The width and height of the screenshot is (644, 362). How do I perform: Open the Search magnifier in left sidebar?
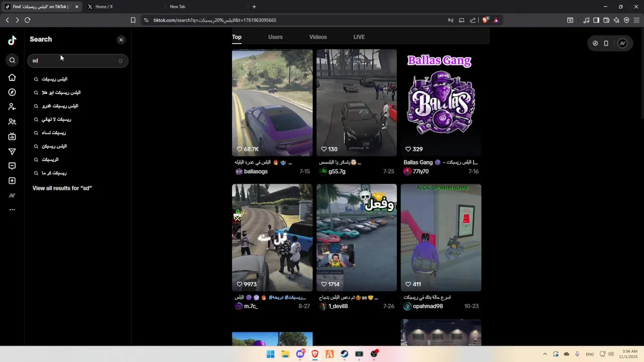[12, 60]
